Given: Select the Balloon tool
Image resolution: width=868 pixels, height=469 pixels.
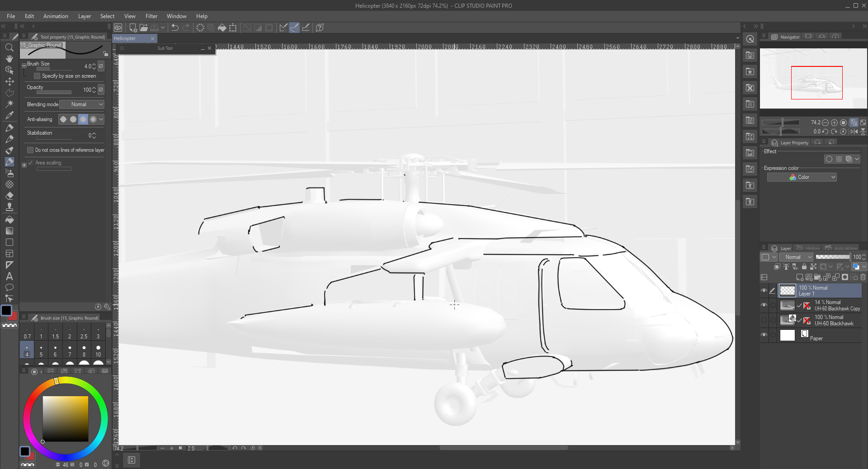Looking at the screenshot, I should point(9,288).
